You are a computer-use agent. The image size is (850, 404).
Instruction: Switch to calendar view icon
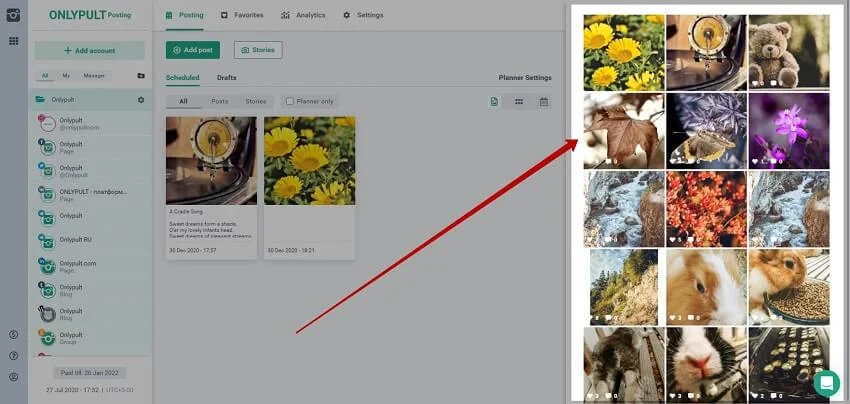tap(544, 101)
